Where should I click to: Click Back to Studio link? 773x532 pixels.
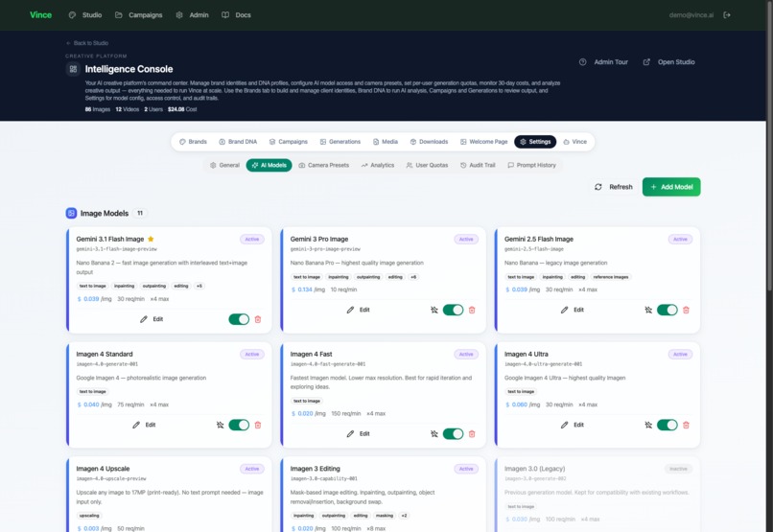[x=87, y=43]
